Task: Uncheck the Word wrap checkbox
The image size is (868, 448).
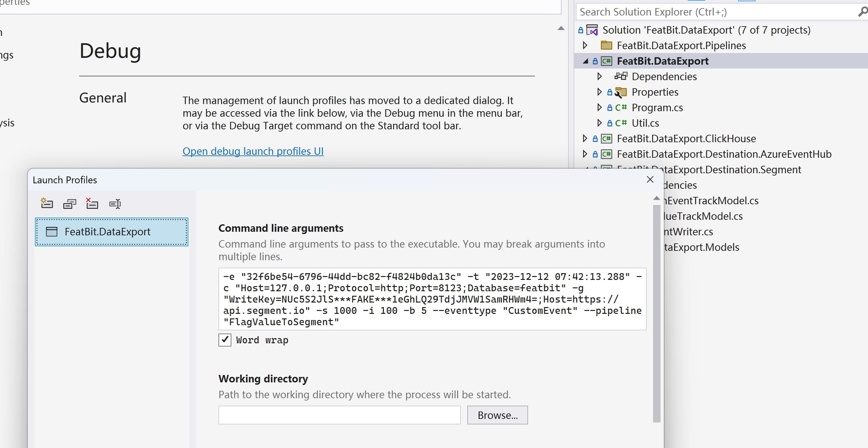Action: click(x=225, y=340)
